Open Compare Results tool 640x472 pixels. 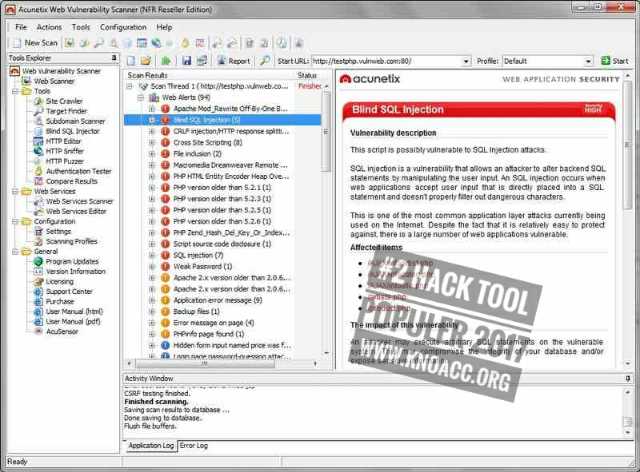(x=71, y=181)
